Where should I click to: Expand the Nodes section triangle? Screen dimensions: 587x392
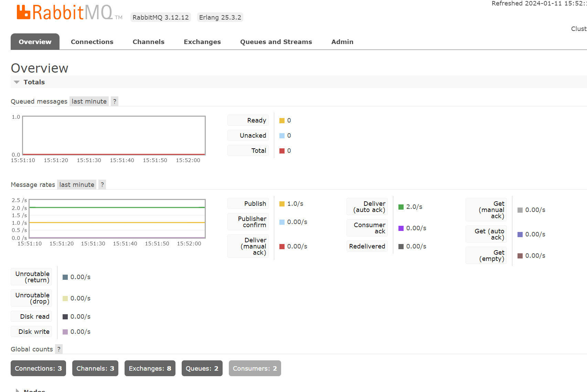coord(17,390)
